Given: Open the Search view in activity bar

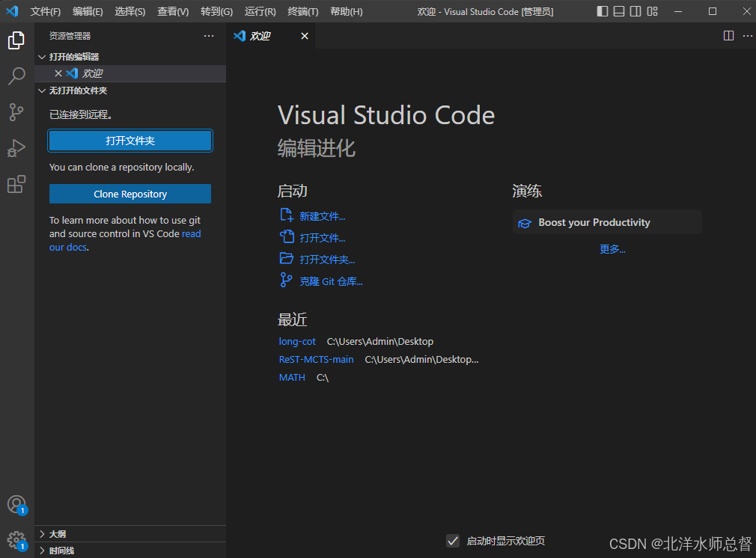Looking at the screenshot, I should click(16, 76).
